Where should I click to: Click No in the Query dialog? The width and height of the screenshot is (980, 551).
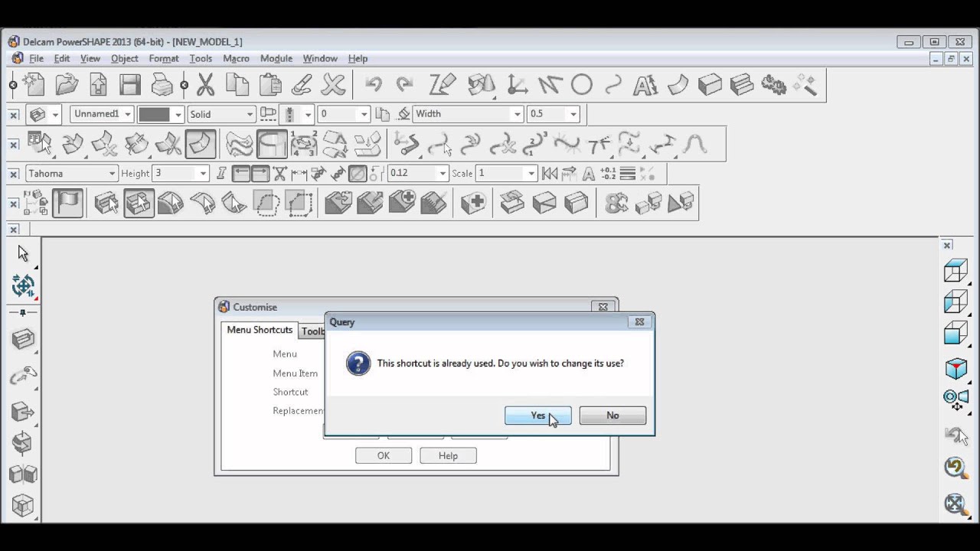click(x=612, y=416)
